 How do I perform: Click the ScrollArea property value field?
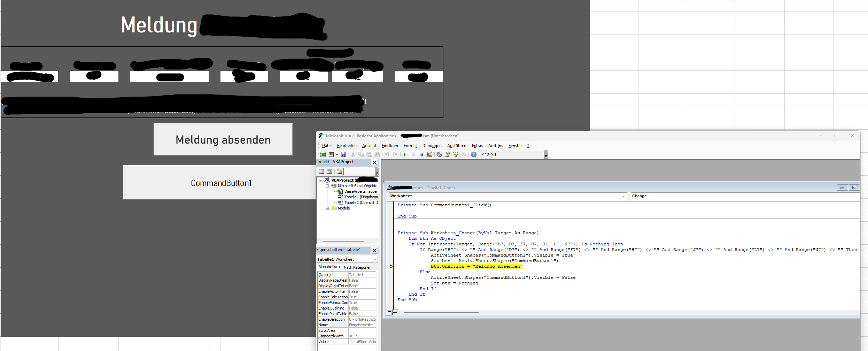362,330
